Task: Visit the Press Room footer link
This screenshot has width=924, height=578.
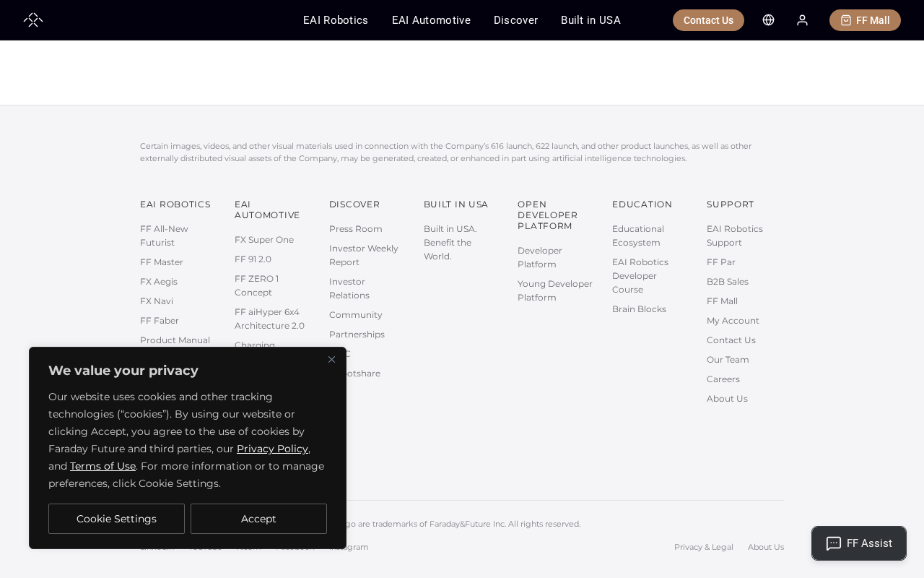Action: point(356,229)
